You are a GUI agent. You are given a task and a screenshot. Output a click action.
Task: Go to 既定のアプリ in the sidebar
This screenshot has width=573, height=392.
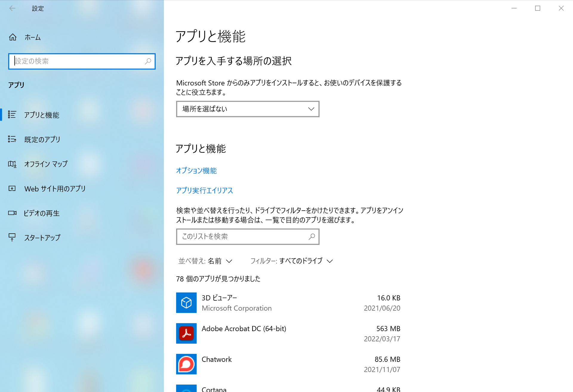coord(42,139)
